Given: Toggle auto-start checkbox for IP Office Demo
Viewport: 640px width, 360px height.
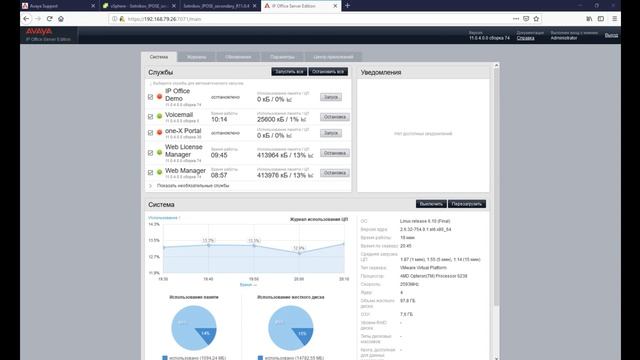Looking at the screenshot, I should click(150, 97).
